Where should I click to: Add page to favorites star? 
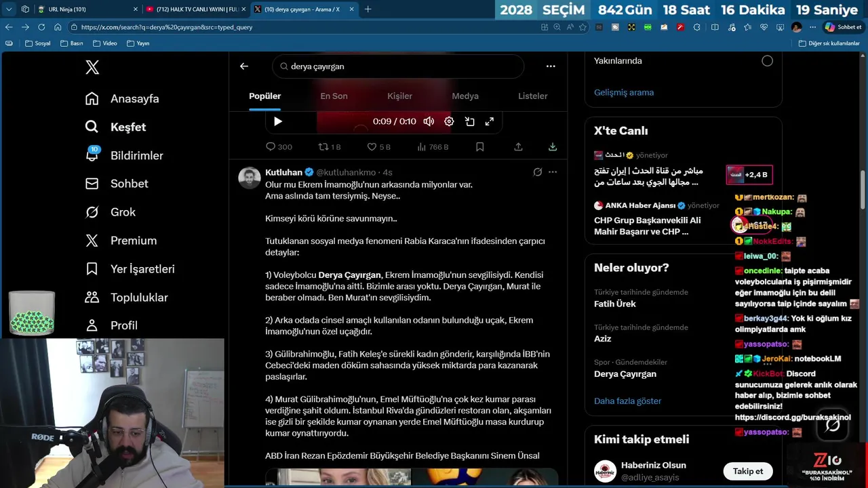pos(583,27)
